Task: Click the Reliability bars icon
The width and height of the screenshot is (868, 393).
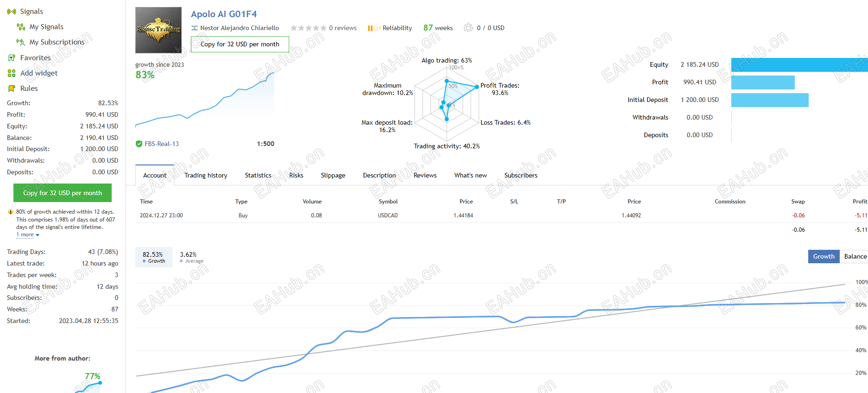Action: coord(374,28)
